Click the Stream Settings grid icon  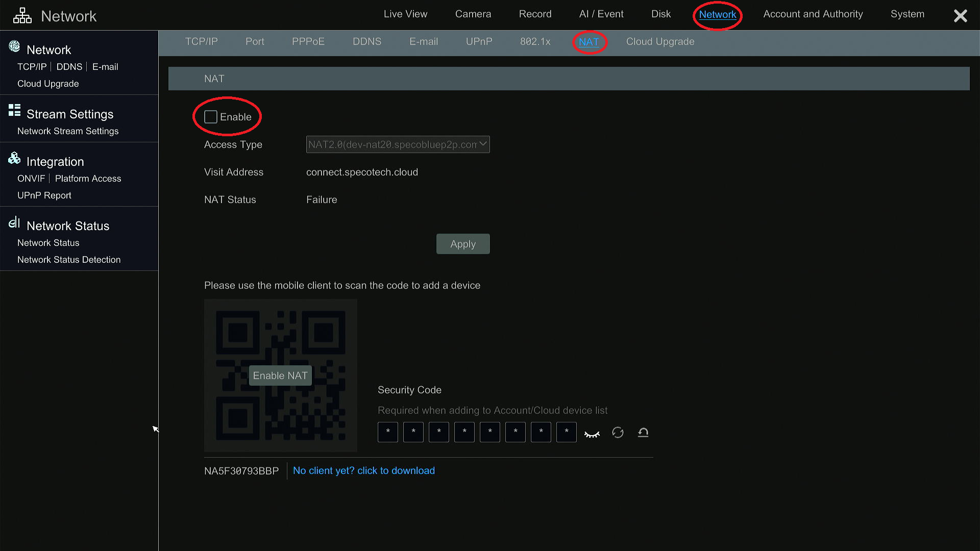point(13,109)
